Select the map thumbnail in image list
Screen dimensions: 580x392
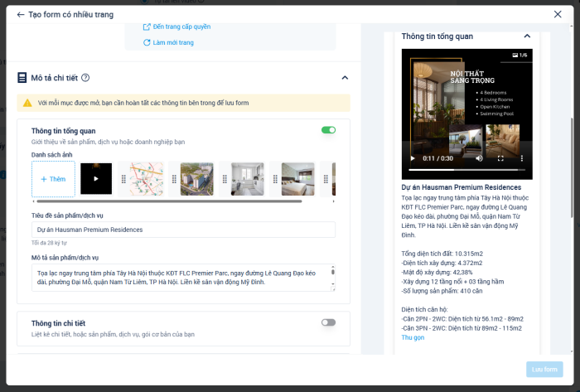[147, 179]
